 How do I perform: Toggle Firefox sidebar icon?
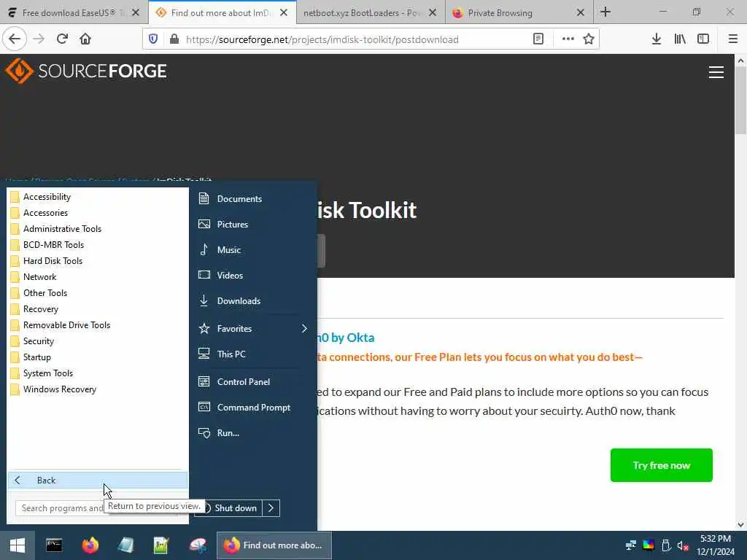click(x=703, y=39)
